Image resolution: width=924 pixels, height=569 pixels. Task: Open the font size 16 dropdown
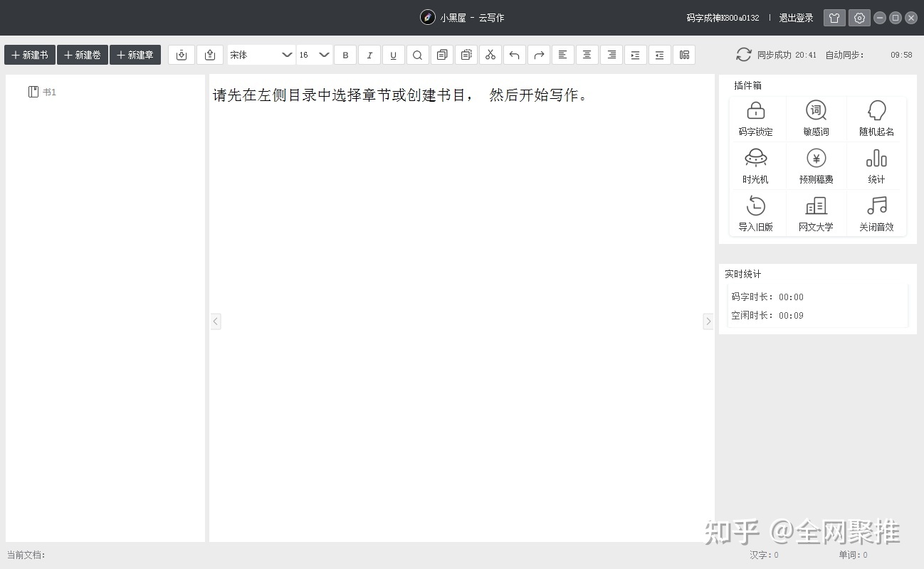click(x=315, y=55)
